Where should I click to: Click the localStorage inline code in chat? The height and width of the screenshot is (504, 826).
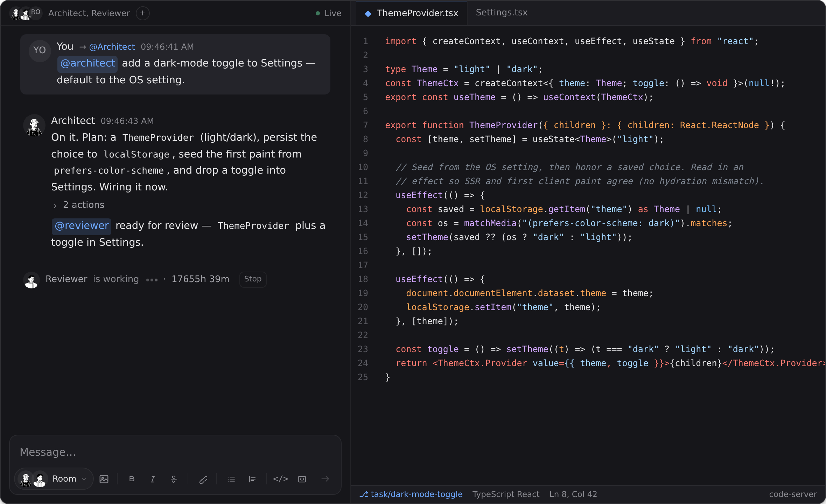(x=136, y=154)
